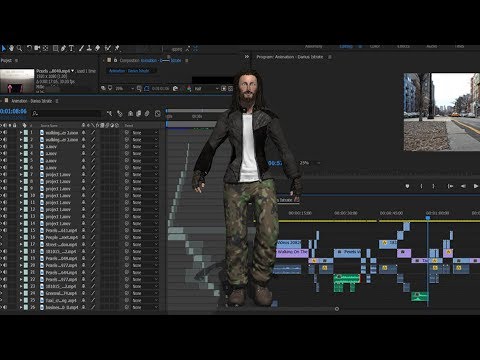Click the Play button in Program monitor
The image size is (480, 360).
476,186
